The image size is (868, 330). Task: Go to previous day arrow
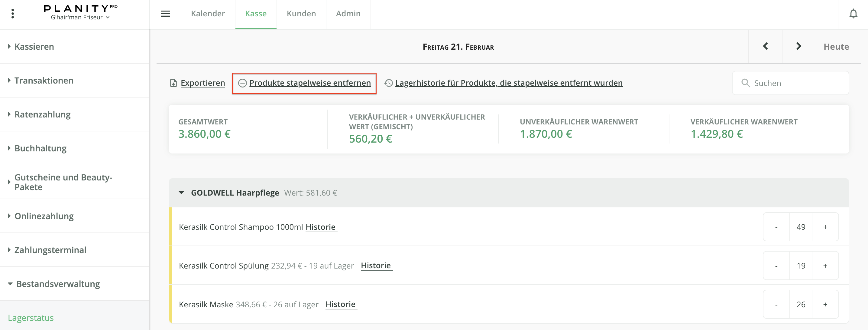coord(765,46)
